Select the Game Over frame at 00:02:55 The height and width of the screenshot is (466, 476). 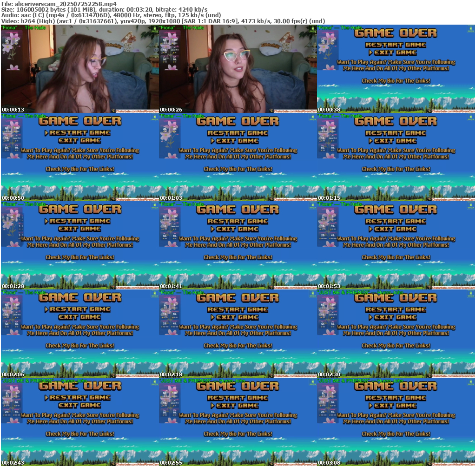point(238,422)
